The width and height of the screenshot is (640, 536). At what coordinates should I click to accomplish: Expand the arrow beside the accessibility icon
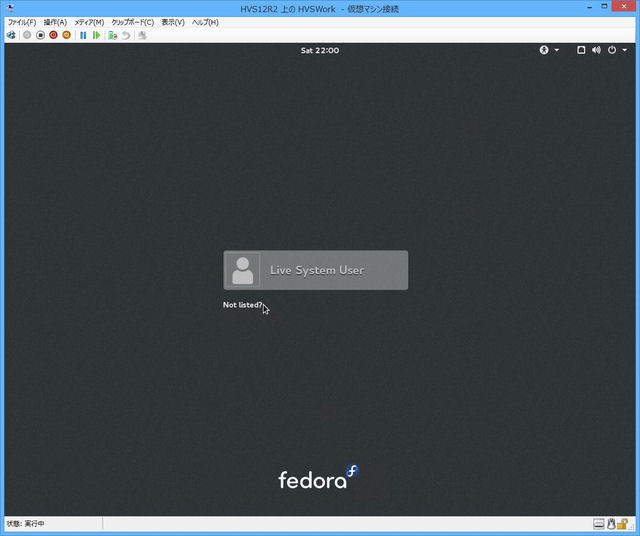(x=557, y=50)
